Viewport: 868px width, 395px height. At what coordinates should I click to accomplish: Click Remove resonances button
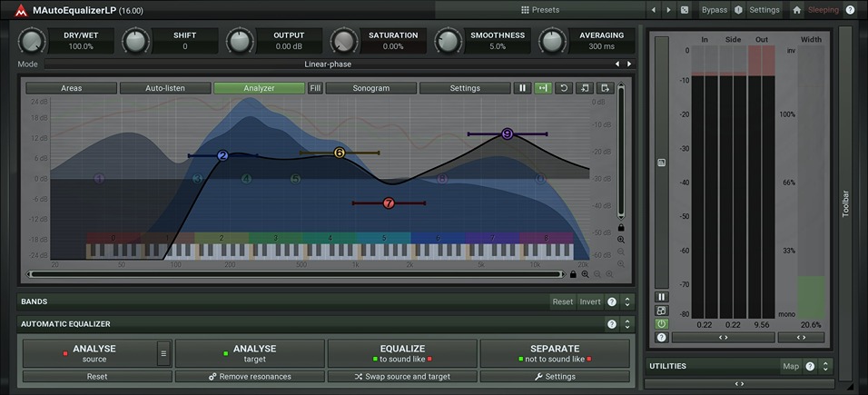(x=250, y=377)
